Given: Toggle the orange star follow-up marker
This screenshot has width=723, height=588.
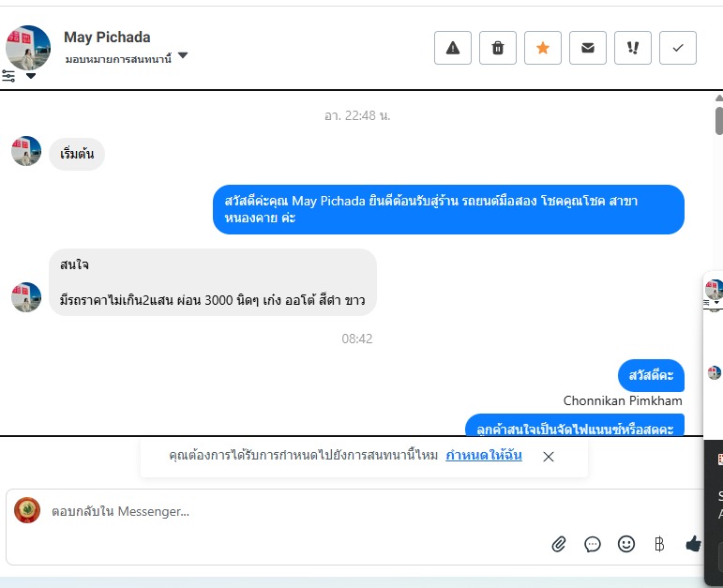Looking at the screenshot, I should tap(543, 48).
